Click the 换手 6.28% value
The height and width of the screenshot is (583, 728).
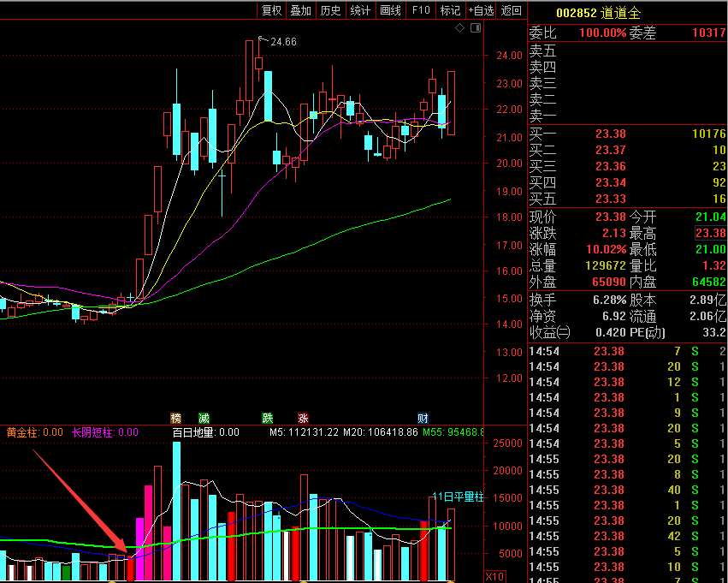tap(610, 300)
